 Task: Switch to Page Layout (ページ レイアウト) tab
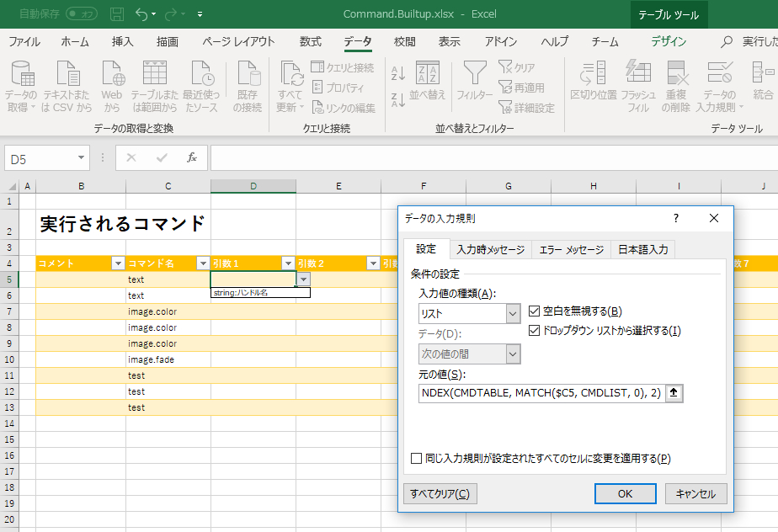point(238,42)
